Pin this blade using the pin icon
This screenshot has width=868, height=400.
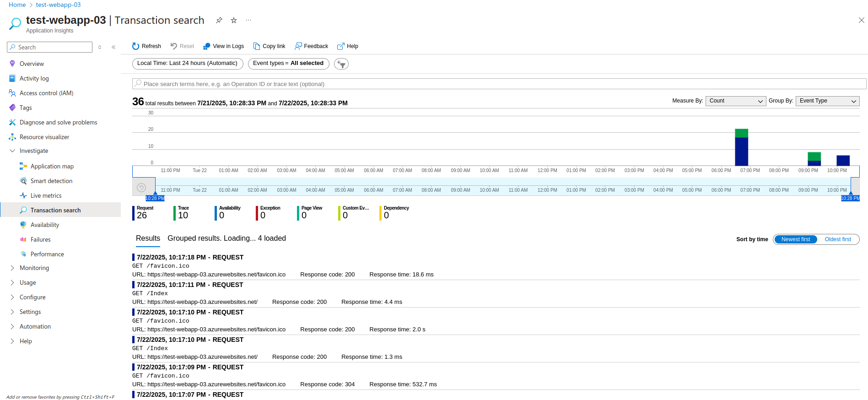pyautogui.click(x=219, y=20)
